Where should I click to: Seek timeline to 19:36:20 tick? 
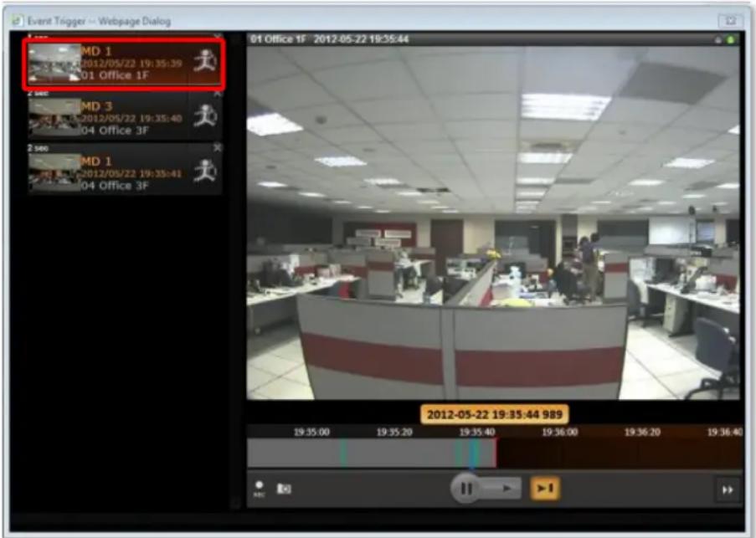(x=642, y=432)
